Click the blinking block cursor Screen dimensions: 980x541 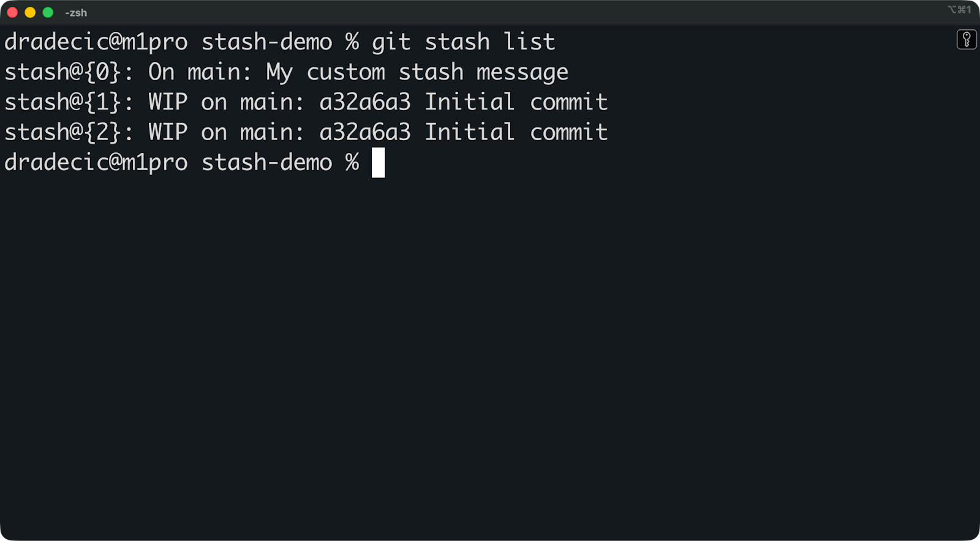[378, 163]
